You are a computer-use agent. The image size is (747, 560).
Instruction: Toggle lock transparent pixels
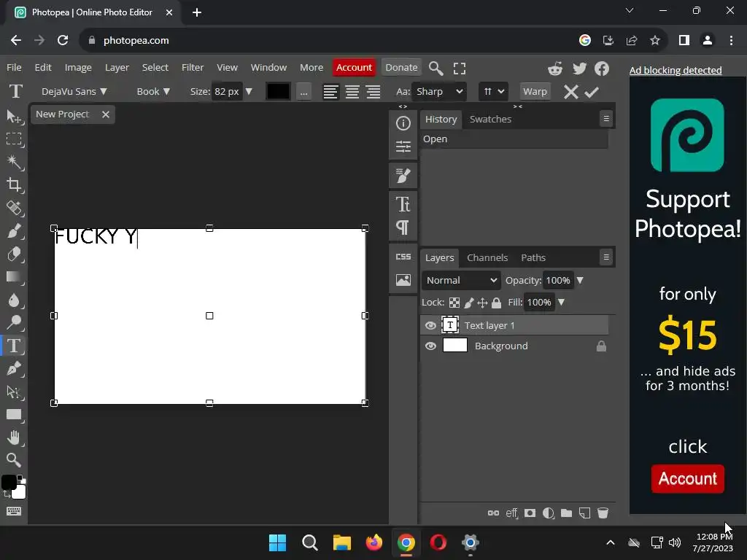pyautogui.click(x=454, y=303)
